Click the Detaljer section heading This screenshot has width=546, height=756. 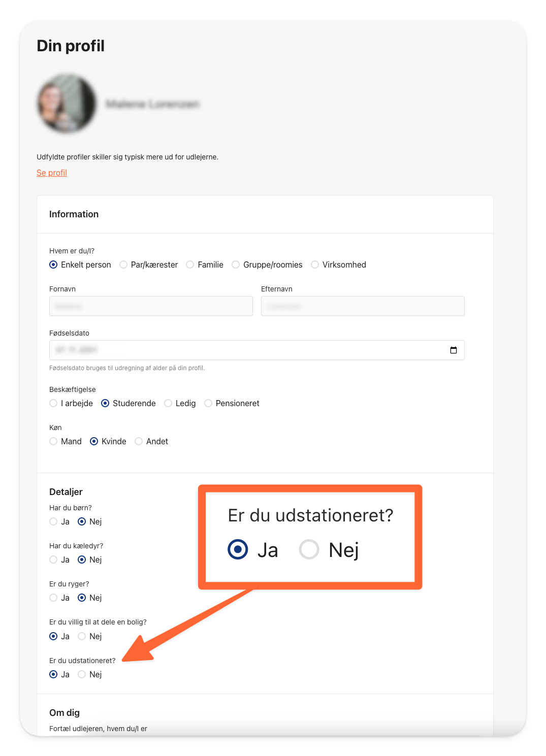tap(66, 491)
